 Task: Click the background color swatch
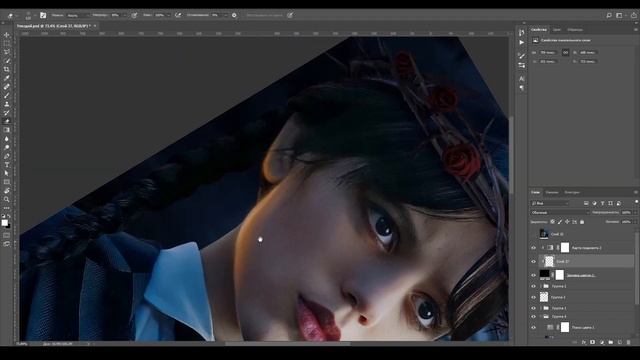point(8,225)
